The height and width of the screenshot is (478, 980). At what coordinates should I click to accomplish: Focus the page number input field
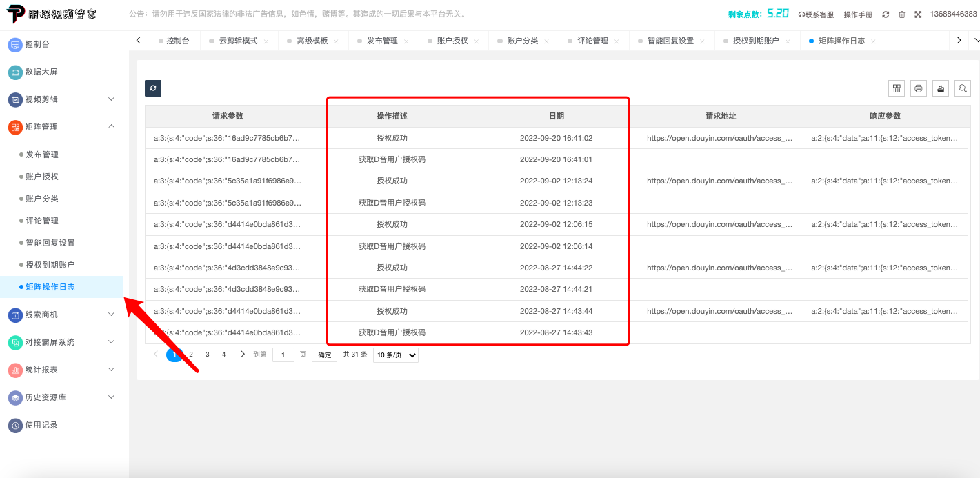[283, 355]
